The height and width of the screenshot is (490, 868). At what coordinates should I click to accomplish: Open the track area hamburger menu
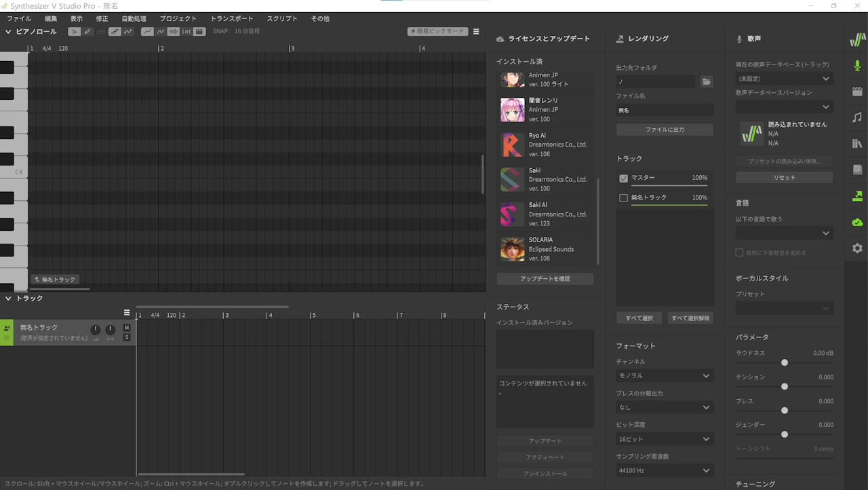pos(127,313)
